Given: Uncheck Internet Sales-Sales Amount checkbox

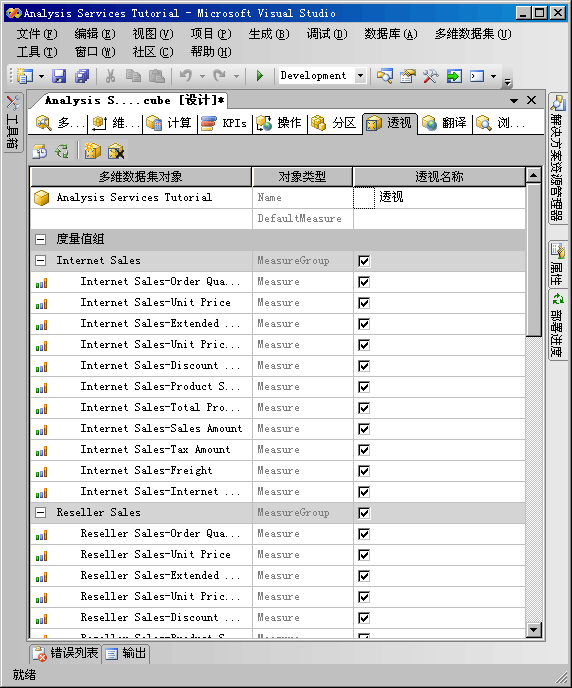Looking at the screenshot, I should 364,429.
